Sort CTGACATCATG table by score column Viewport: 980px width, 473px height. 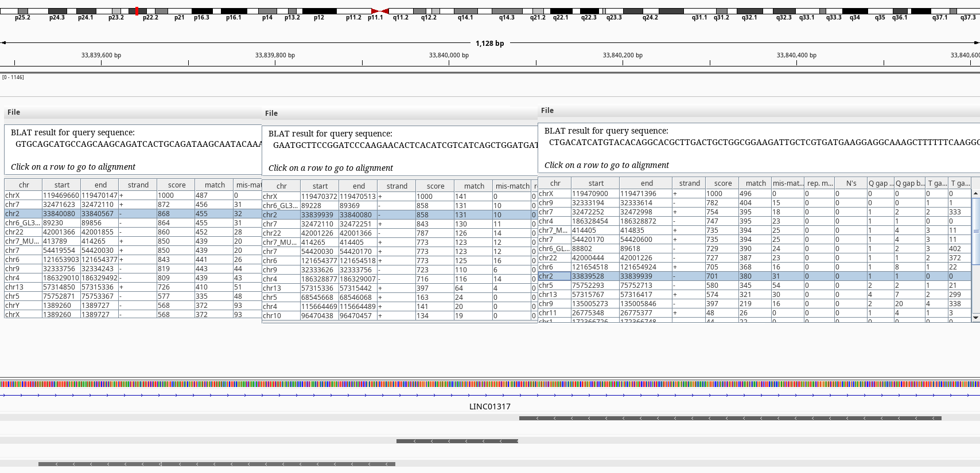coord(723,183)
